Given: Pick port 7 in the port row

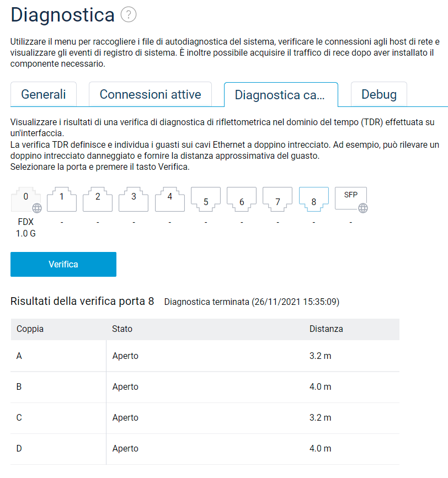Looking at the screenshot, I should point(278,198).
